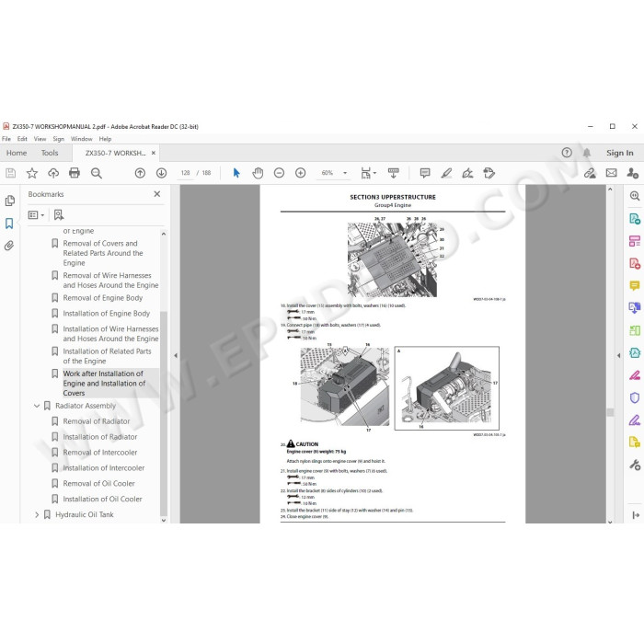Open the Find text magnifier
This screenshot has height=644, width=644.
(x=96, y=173)
